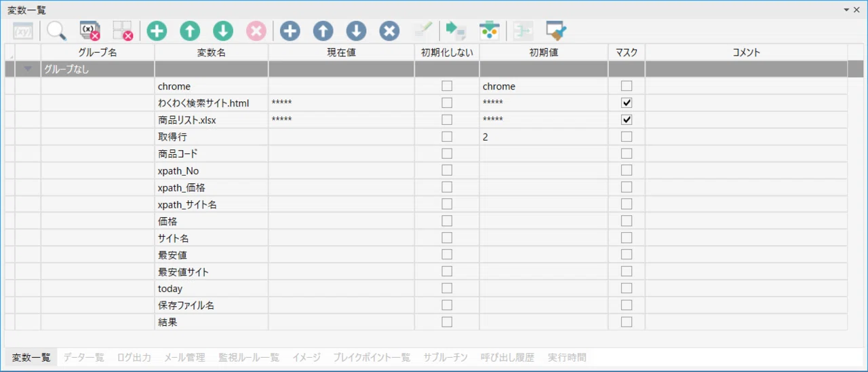Check 初期化しない checkbox for 取得行 row

[447, 137]
